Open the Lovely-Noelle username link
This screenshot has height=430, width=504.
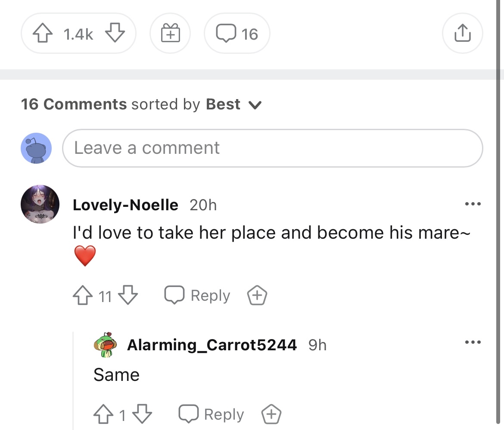pyautogui.click(x=125, y=205)
